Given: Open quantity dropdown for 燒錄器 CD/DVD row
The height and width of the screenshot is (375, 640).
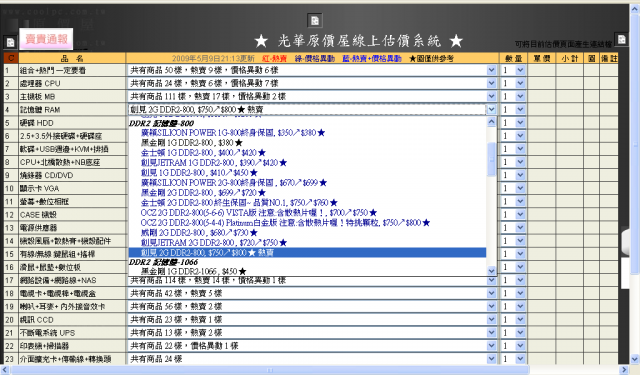Looking at the screenshot, I should click(x=520, y=175).
